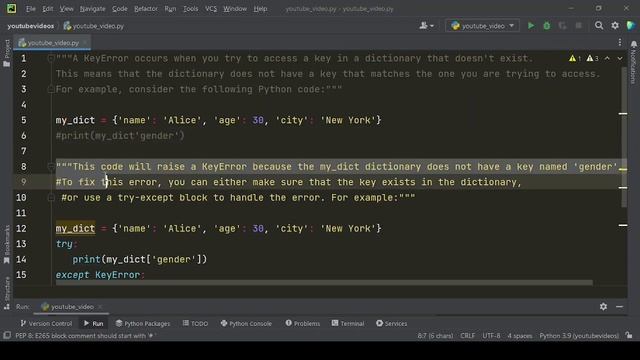Open the Tools menu
640x360 pixels.
(x=191, y=9)
